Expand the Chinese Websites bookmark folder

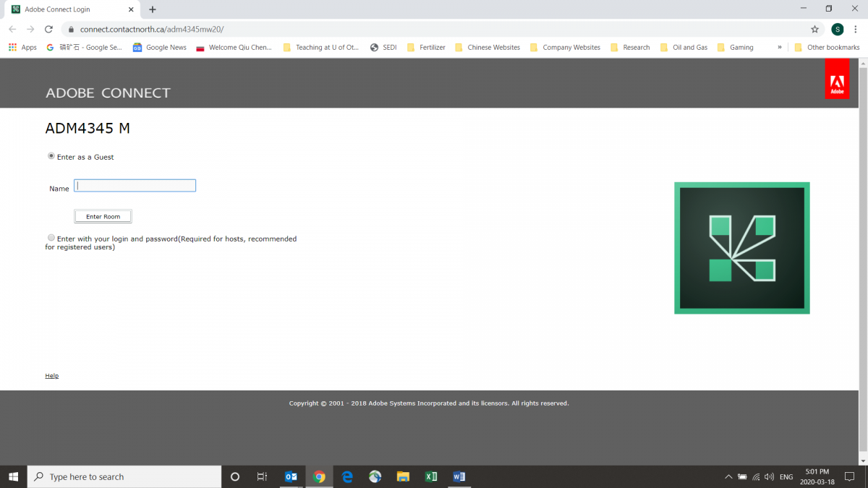tap(488, 47)
